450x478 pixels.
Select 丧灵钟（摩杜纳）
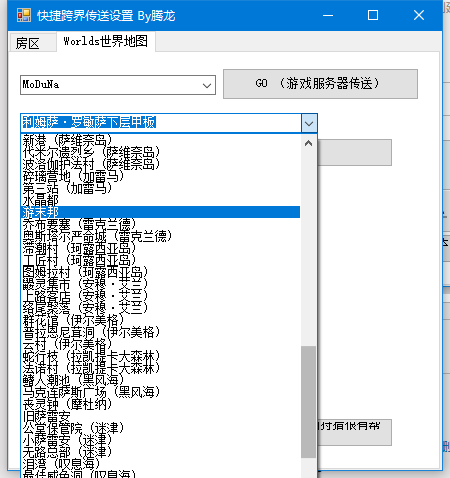tap(160, 404)
